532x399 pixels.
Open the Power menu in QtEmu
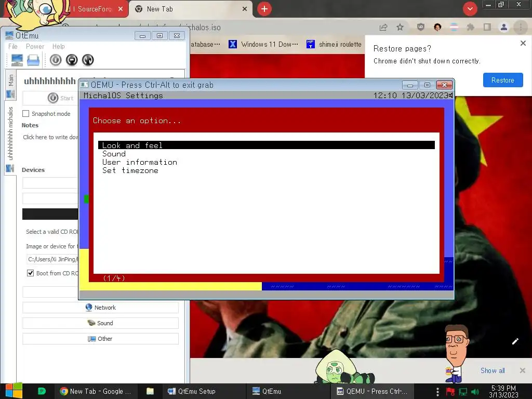click(x=35, y=46)
